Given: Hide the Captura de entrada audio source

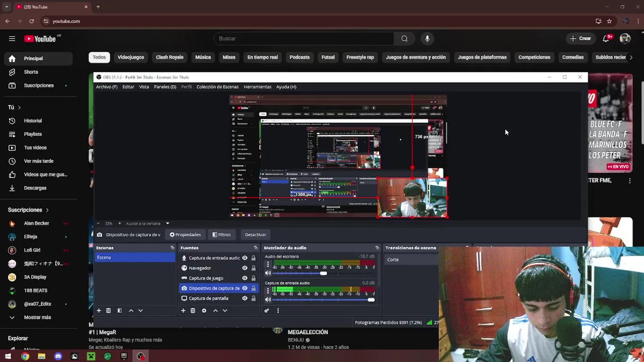Looking at the screenshot, I should coord(245,258).
